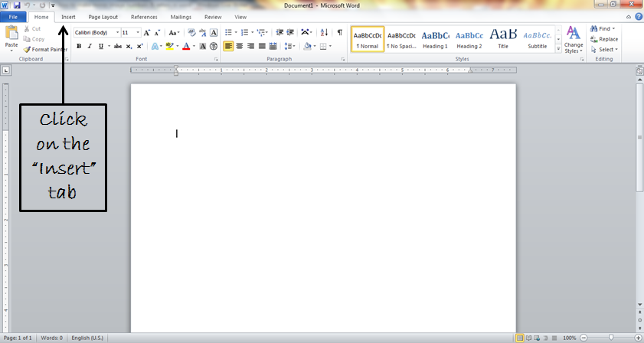Open the Change Case dropdown
Image resolution: width=644 pixels, height=343 pixels.
[174, 32]
